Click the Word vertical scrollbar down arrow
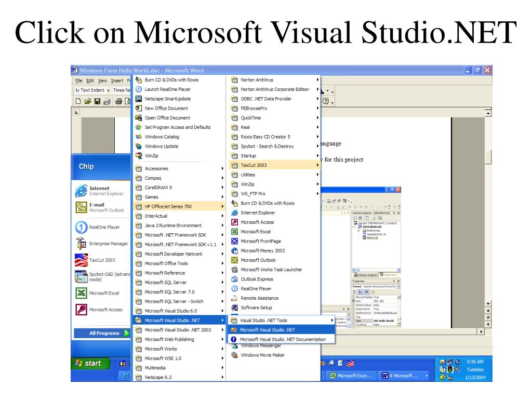 coord(488,303)
